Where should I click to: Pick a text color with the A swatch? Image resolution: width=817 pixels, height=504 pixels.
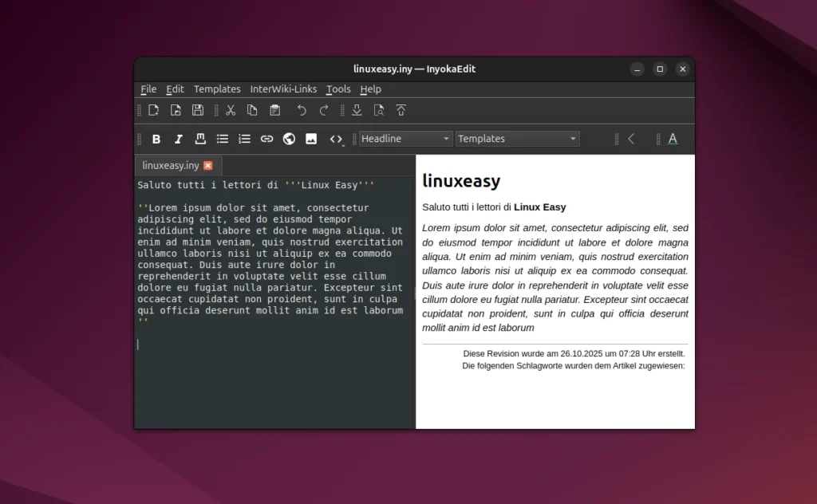(x=673, y=138)
